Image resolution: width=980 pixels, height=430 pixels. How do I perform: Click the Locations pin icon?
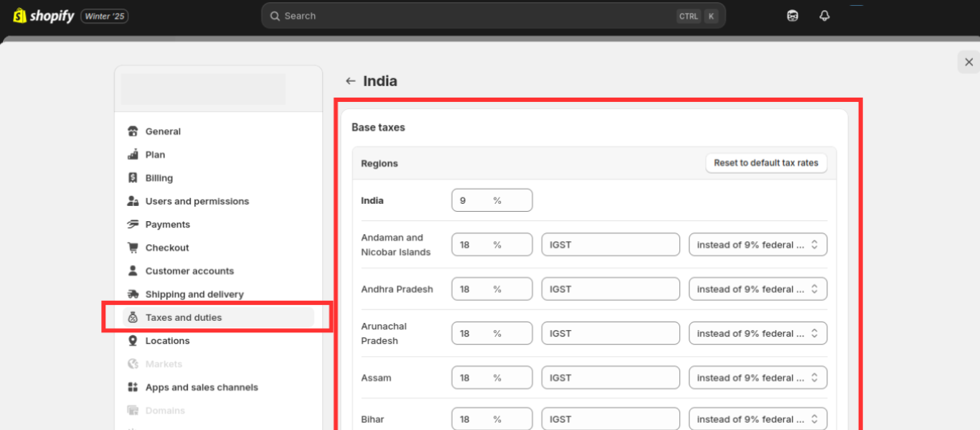tap(133, 340)
